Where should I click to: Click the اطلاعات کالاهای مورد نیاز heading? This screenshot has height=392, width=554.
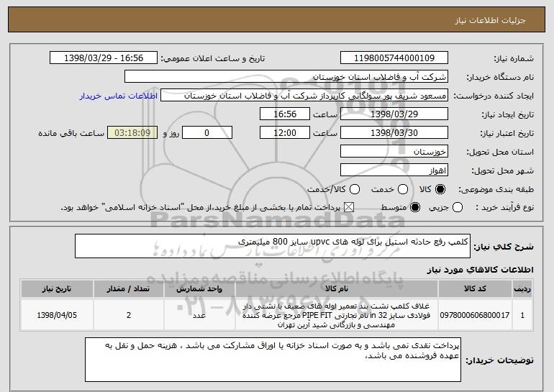click(x=480, y=270)
